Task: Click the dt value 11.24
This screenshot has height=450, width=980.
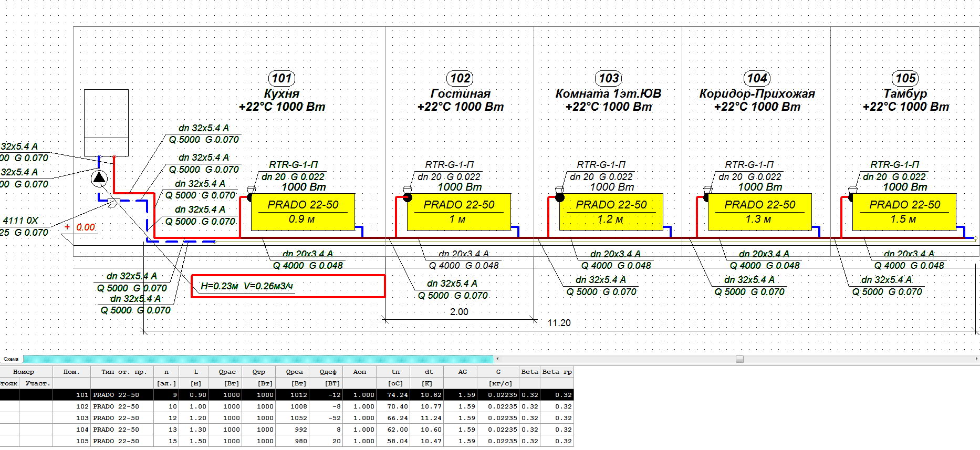Action: tap(431, 418)
